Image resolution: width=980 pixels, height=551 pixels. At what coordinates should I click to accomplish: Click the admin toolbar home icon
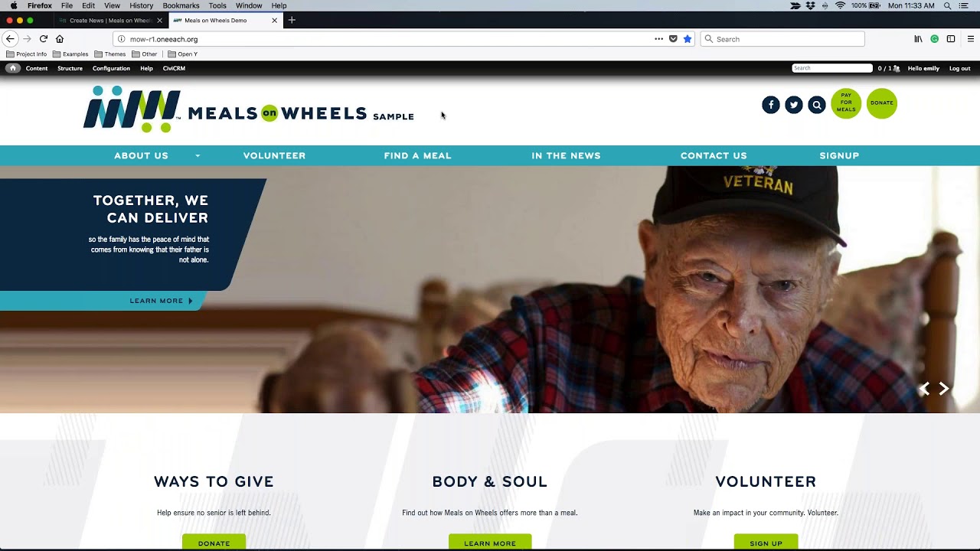coord(13,68)
